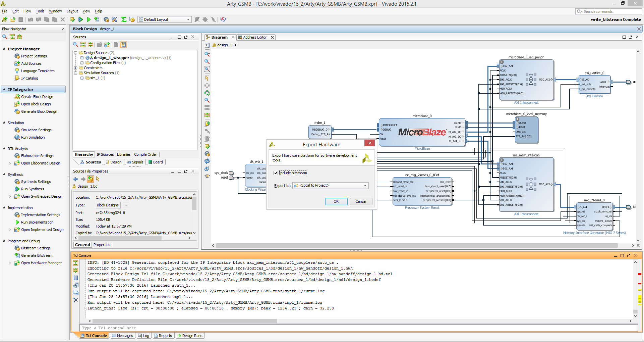The image size is (644, 342).
Task: Confirm export with the OK button
Action: click(x=336, y=201)
